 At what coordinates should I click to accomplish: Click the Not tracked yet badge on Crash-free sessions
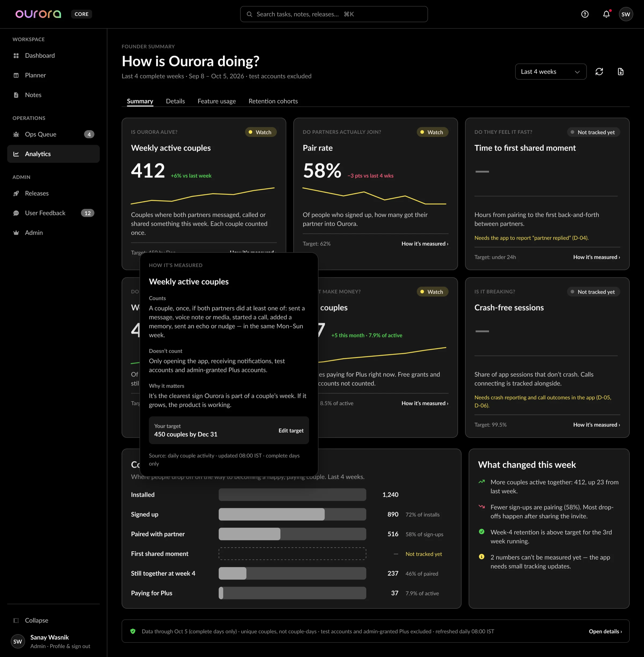tap(593, 292)
